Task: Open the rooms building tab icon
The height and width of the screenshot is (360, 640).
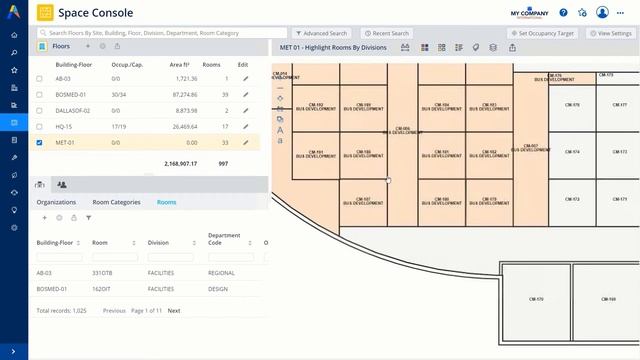Action: pyautogui.click(x=40, y=185)
